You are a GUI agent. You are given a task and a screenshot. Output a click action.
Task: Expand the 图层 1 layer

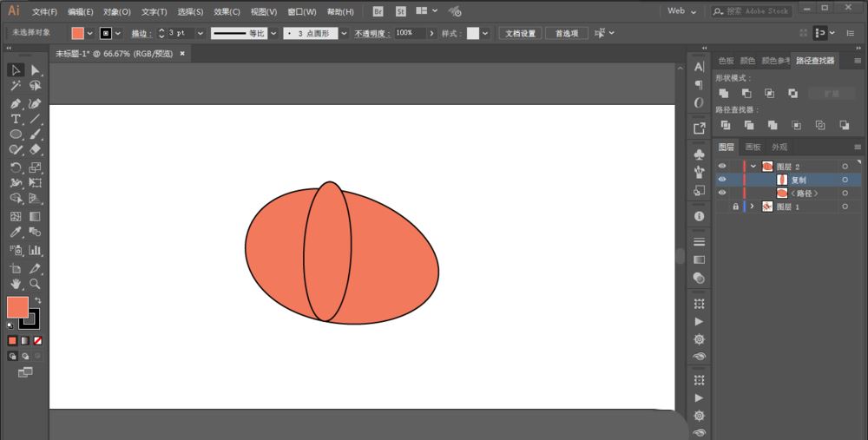click(x=753, y=207)
